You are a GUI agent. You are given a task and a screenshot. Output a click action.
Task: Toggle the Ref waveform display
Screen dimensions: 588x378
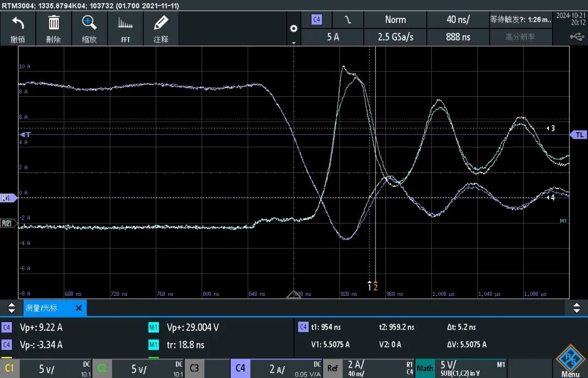pyautogui.click(x=332, y=368)
